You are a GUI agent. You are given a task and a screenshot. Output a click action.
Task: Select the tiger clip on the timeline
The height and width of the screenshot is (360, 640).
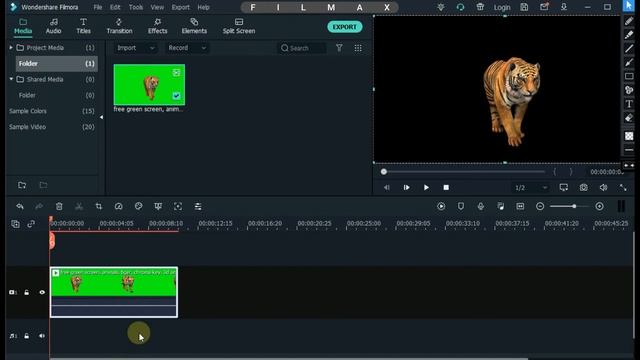[114, 292]
